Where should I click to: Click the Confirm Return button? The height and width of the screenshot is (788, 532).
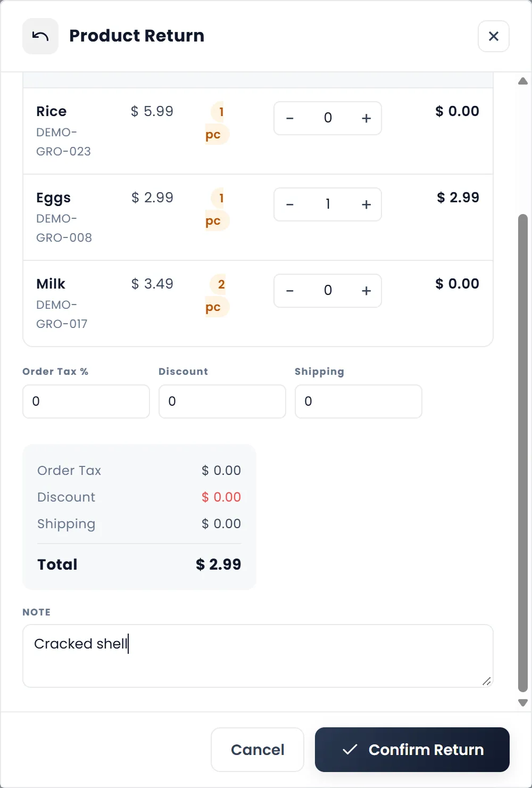tap(412, 750)
